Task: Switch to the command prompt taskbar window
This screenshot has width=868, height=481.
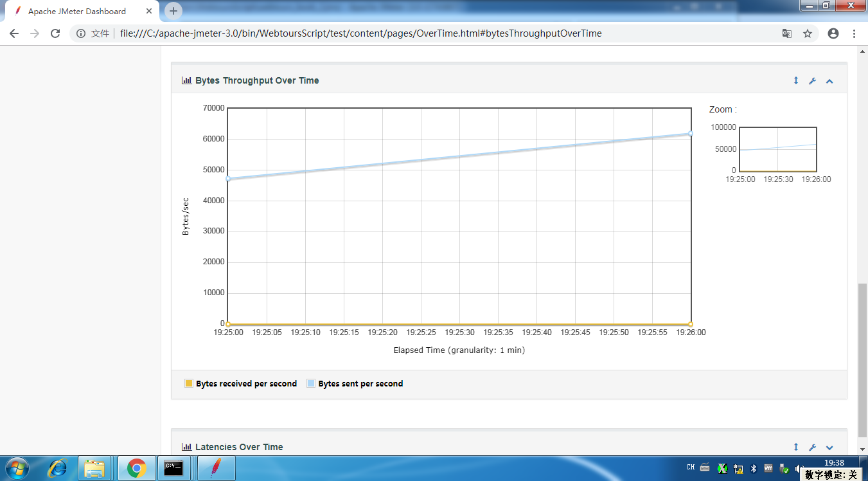Action: 173,468
